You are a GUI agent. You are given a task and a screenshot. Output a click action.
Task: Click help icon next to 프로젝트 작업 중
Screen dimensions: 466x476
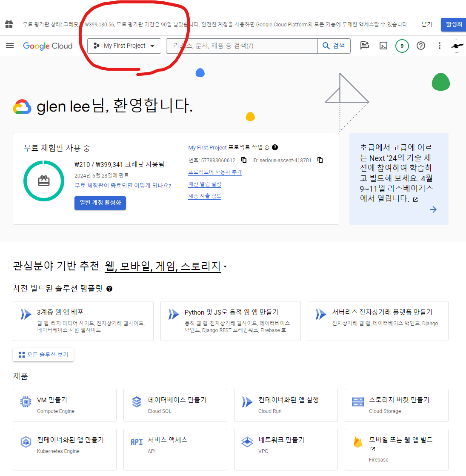(275, 147)
